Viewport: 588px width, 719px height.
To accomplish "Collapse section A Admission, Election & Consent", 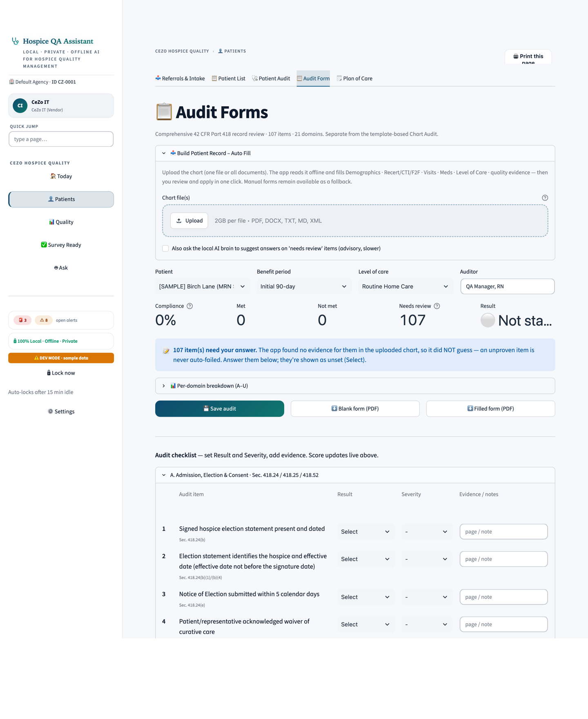I will pyautogui.click(x=355, y=475).
